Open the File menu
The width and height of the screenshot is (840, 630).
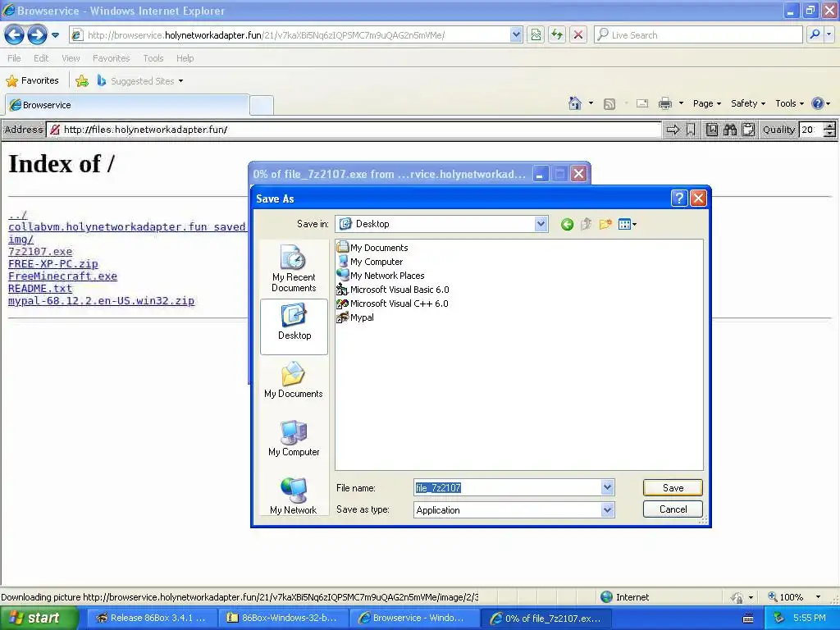(15, 58)
